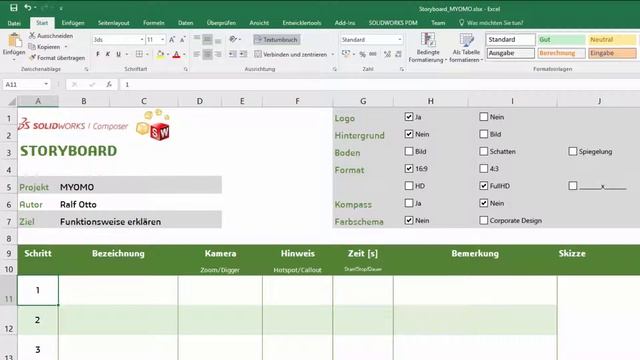The image size is (640, 360).
Task: Toggle 16:9 format checkbox
Action: point(409,169)
